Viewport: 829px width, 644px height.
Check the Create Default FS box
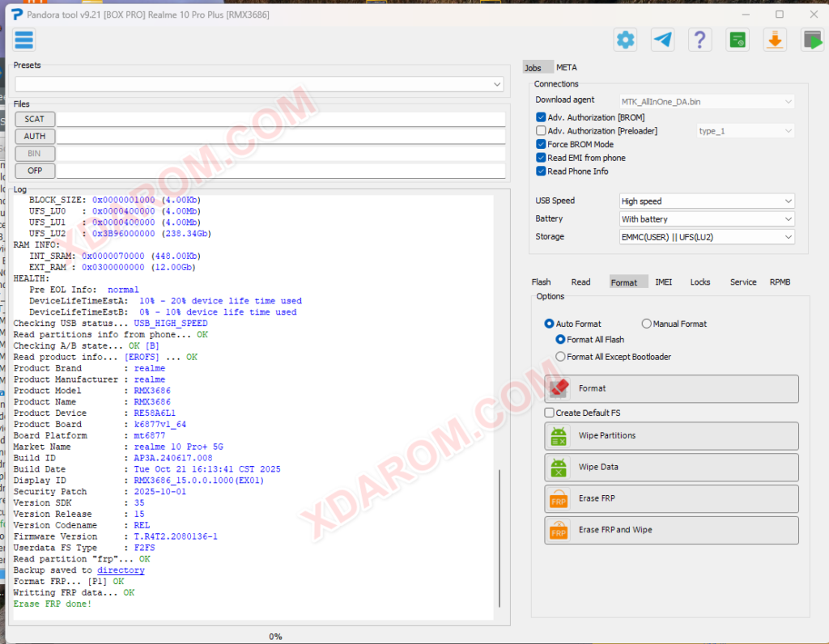[550, 413]
